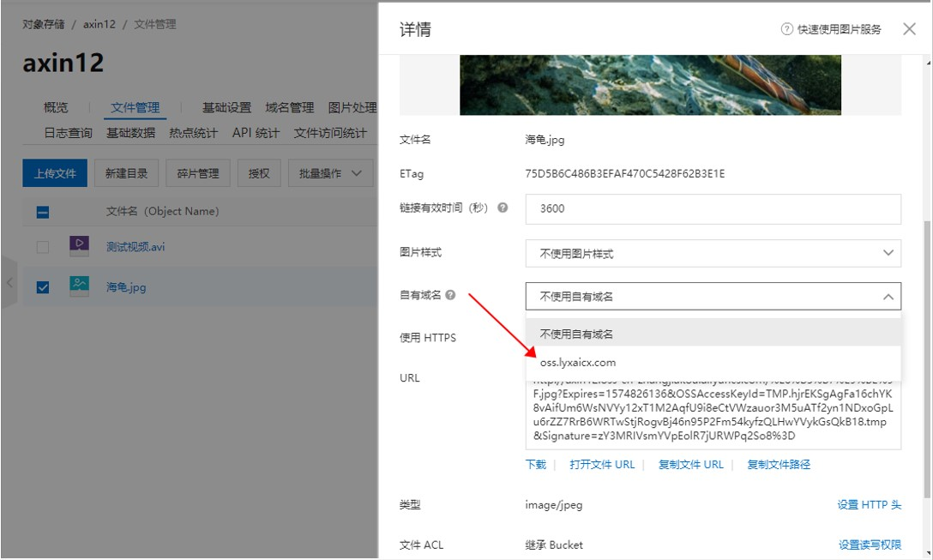Open the 基础设置 tab

(x=226, y=107)
